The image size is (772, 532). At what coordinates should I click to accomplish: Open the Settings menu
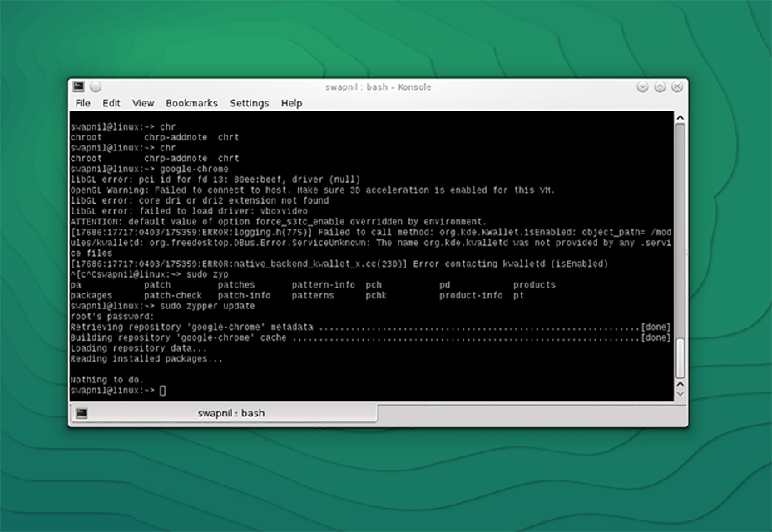pos(249,103)
